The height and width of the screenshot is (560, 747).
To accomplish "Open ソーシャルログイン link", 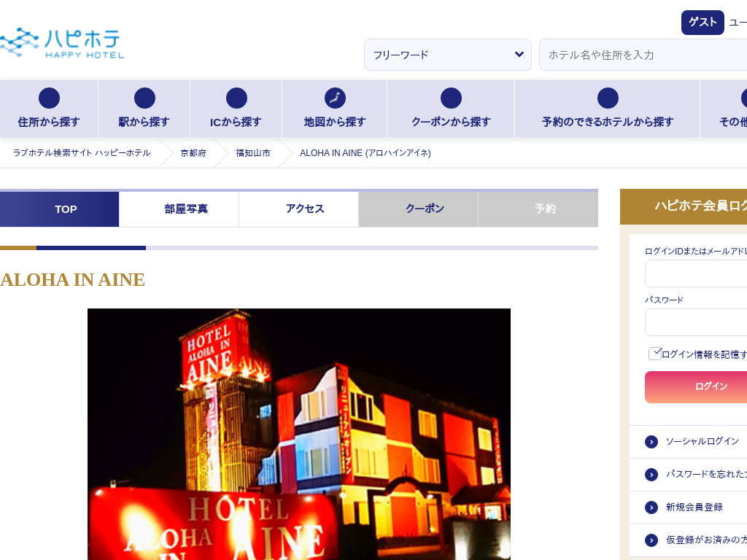I will 703,441.
